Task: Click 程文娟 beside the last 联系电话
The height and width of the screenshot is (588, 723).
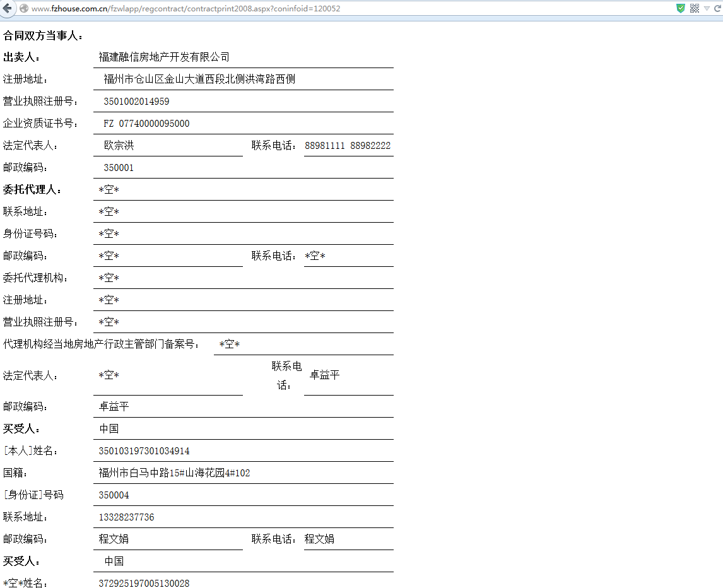Action: tap(319, 539)
